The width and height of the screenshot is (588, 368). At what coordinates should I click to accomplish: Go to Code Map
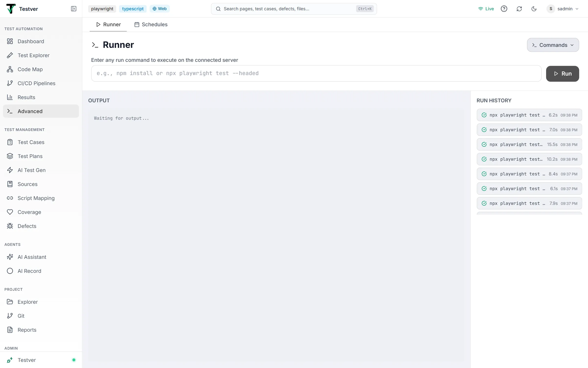coord(41,69)
